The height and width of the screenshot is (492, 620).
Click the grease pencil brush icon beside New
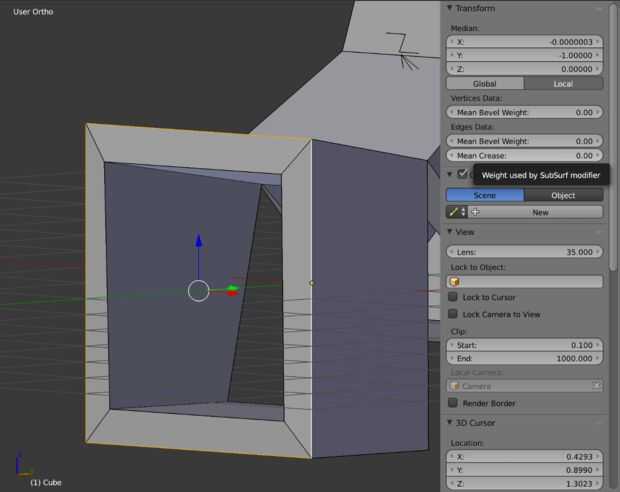point(454,212)
